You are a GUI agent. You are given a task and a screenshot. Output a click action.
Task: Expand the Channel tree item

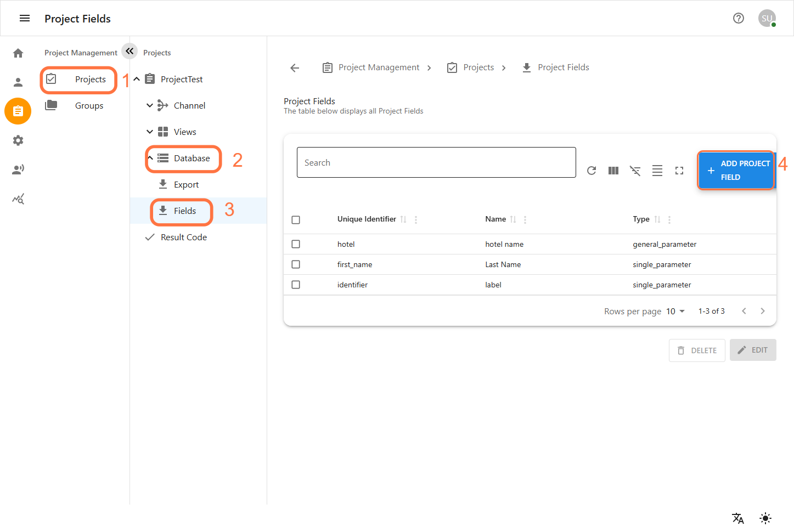tap(150, 105)
